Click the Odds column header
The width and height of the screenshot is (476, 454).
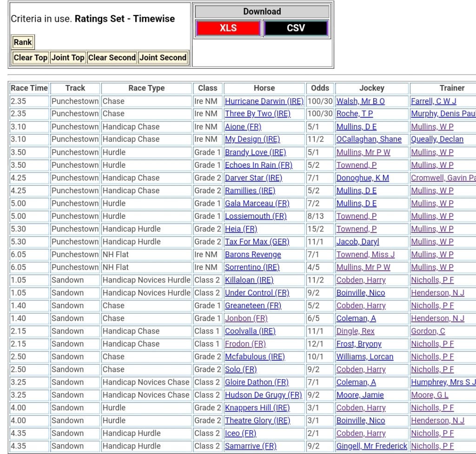[320, 88]
